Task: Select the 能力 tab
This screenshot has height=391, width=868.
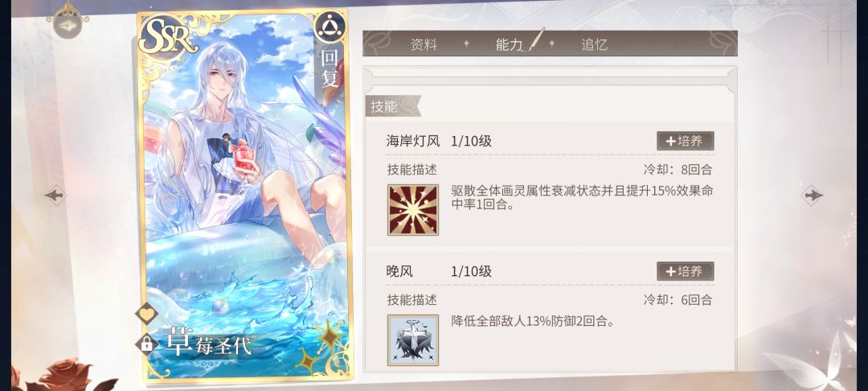Action: click(x=510, y=45)
